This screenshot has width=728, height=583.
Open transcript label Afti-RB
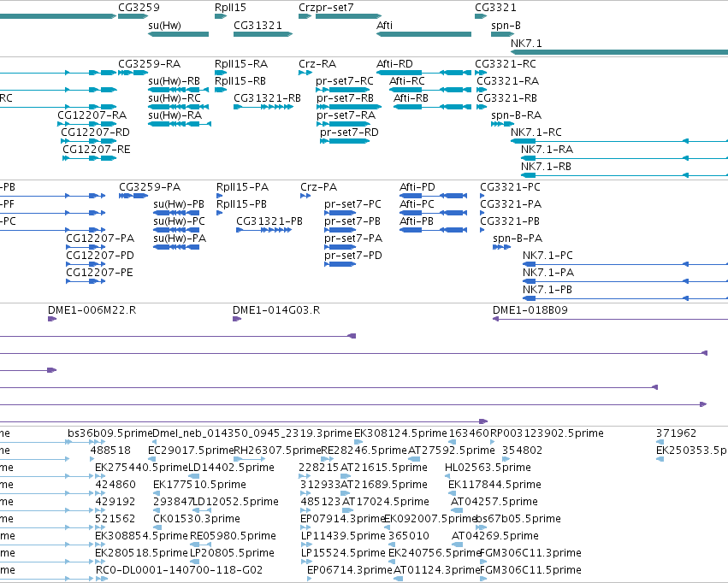point(411,98)
